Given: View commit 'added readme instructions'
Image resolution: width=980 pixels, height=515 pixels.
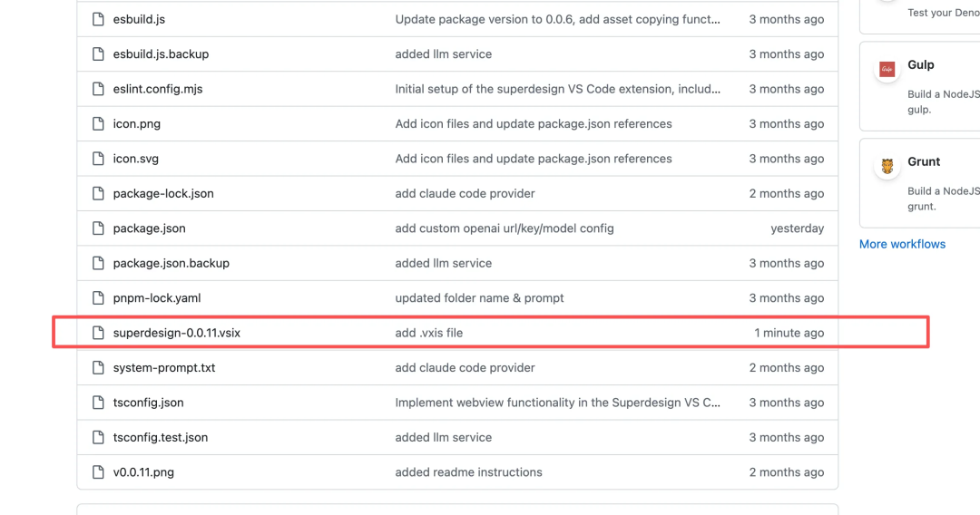Looking at the screenshot, I should click(x=468, y=472).
